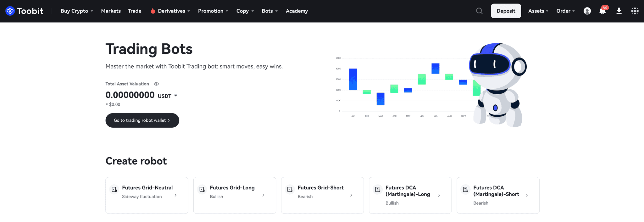Expand the Order dropdown menu

[x=565, y=11]
